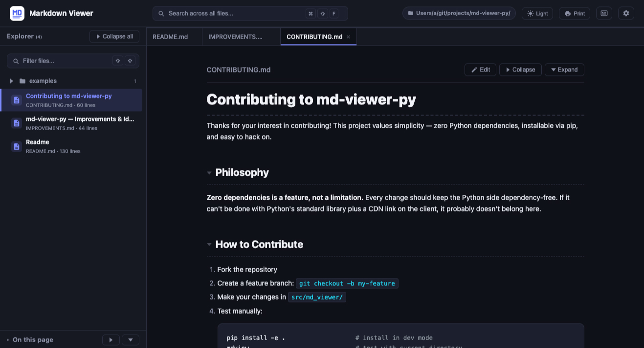The height and width of the screenshot is (348, 644).
Task: Click the magnifier icon in the global search bar
Action: click(x=161, y=14)
